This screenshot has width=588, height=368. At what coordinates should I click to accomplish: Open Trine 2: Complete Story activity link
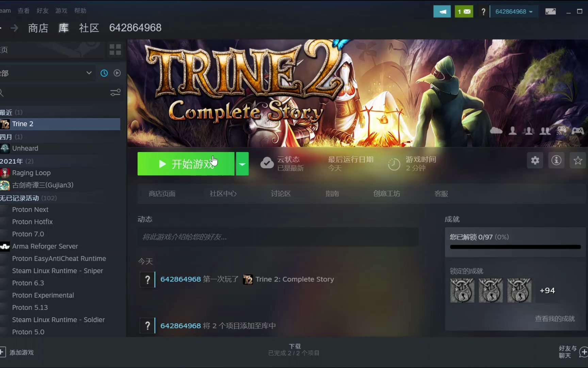tap(295, 279)
